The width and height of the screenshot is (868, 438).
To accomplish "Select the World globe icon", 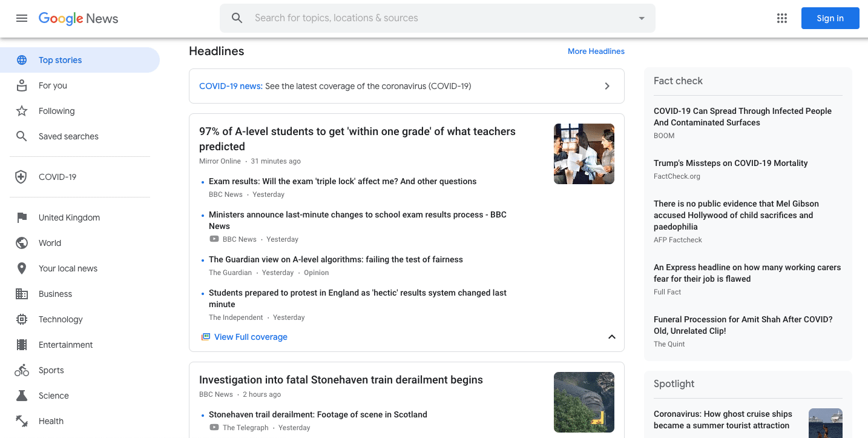I will 22,243.
